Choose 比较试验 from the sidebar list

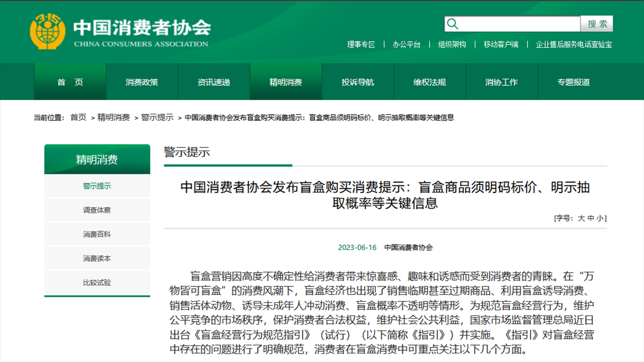tap(97, 282)
